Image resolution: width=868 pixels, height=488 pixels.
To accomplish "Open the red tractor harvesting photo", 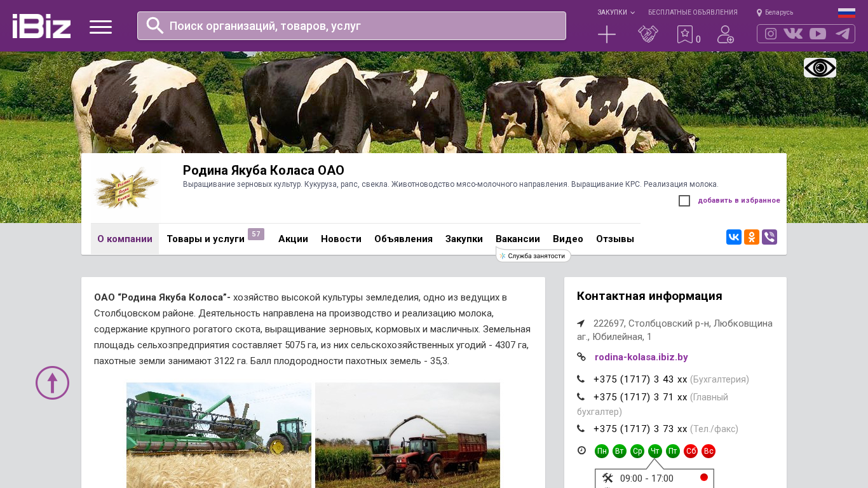I will pos(407,435).
